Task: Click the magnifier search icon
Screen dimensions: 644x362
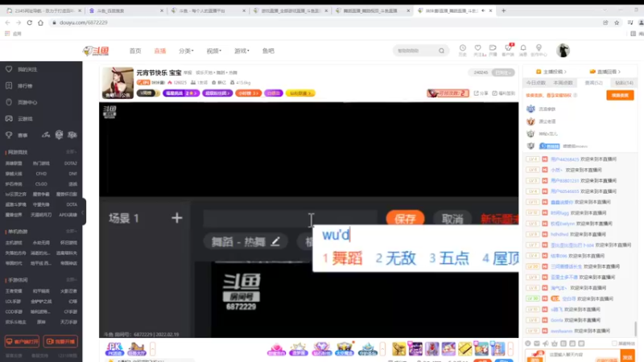Action: tap(441, 51)
